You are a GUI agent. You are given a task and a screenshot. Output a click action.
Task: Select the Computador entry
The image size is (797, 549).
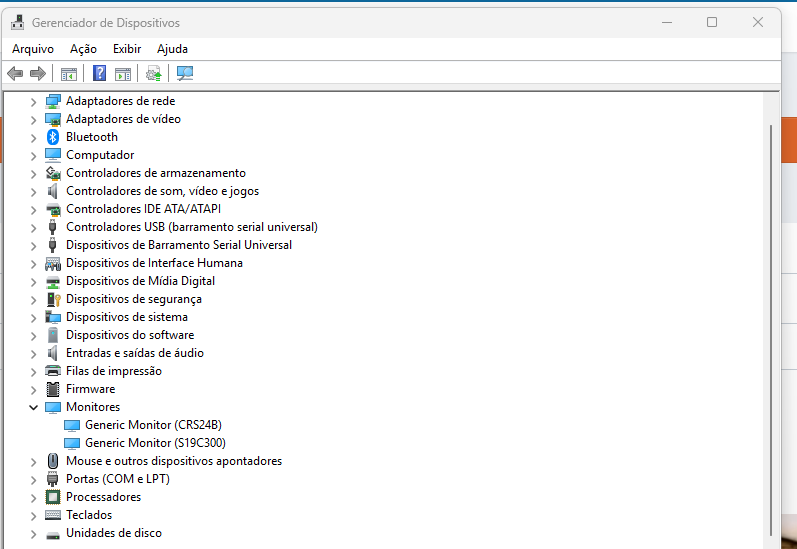(x=100, y=155)
